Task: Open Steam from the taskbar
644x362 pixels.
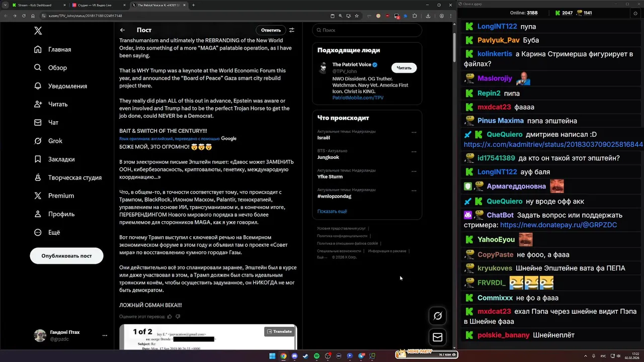Action: coord(305,356)
